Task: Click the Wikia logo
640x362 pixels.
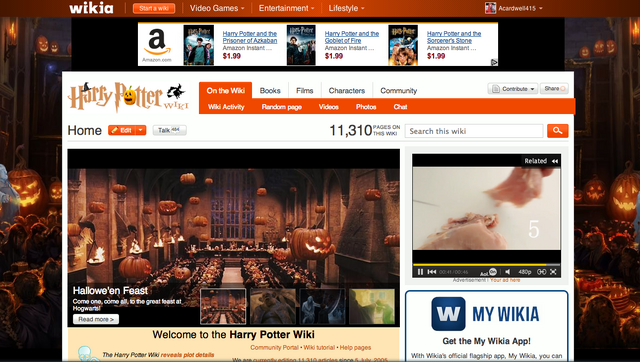Action: click(x=91, y=8)
